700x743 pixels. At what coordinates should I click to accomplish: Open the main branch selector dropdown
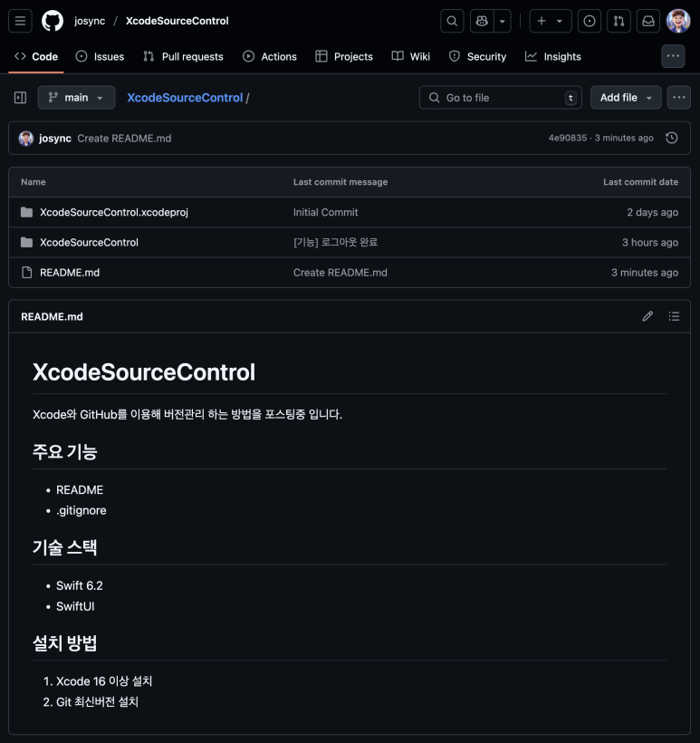(76, 98)
